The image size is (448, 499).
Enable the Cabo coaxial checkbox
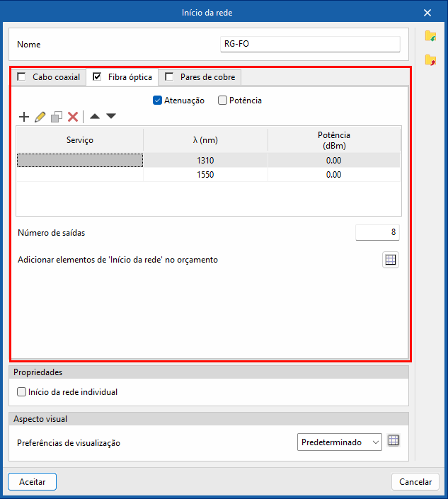click(x=22, y=76)
